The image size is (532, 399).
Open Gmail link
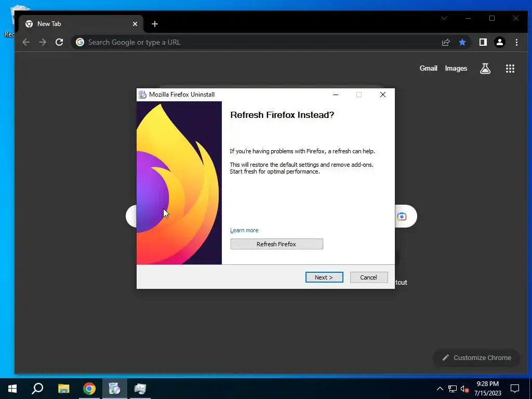coord(428,68)
